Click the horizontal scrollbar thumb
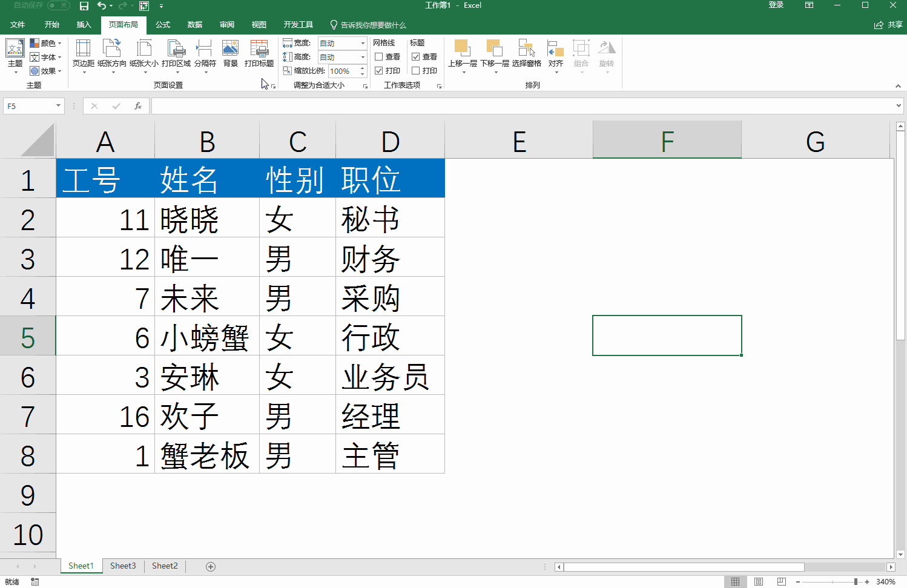This screenshot has height=588, width=907. (x=684, y=567)
